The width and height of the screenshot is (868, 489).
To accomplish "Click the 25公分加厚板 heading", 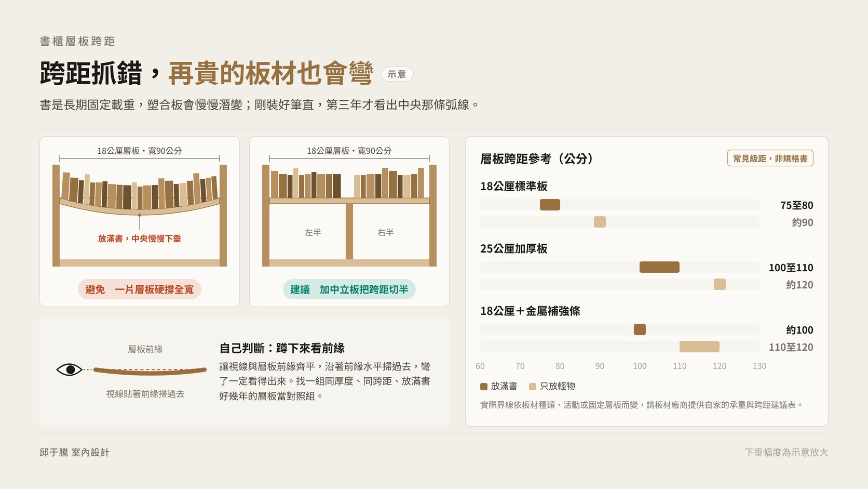I will (514, 248).
